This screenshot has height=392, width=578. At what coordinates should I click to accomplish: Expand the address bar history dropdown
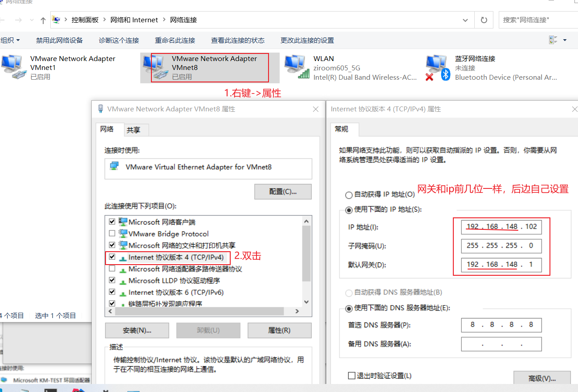465,20
